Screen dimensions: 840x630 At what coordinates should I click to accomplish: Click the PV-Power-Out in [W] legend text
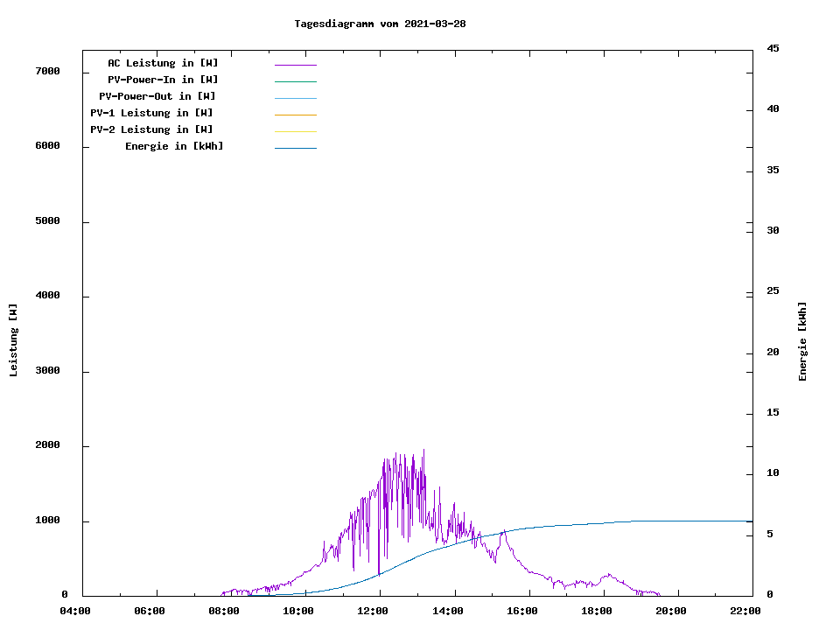(x=157, y=96)
